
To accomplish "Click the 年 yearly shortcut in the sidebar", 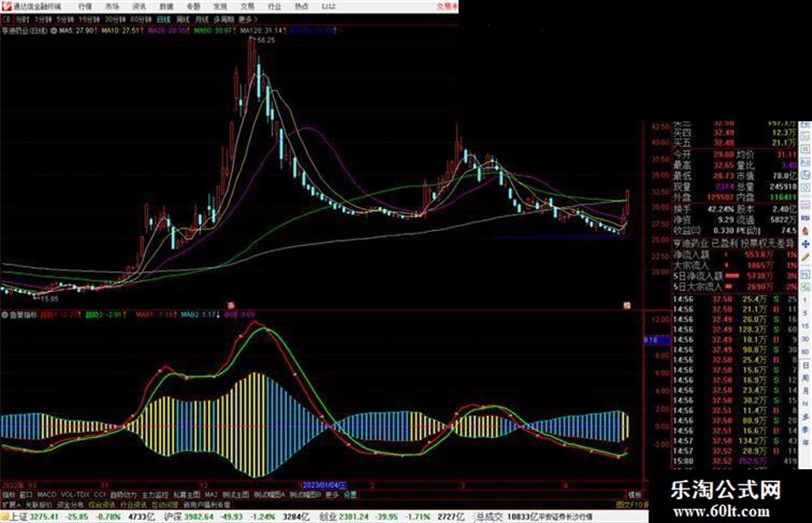I will tap(805, 441).
